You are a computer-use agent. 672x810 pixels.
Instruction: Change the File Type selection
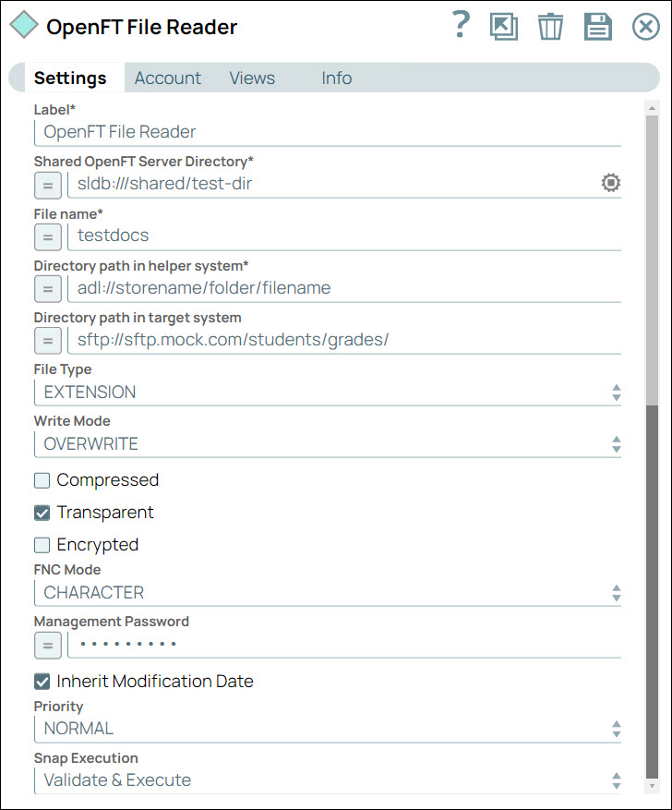click(616, 393)
